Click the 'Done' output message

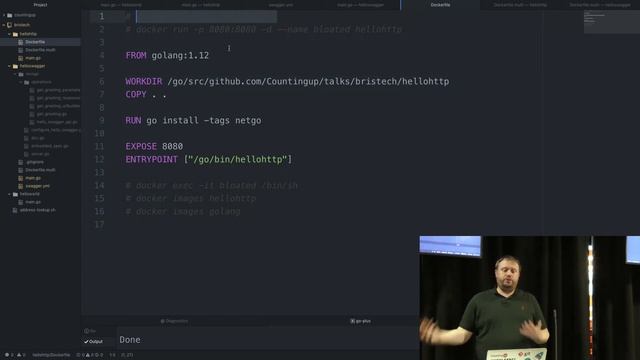coord(130,340)
